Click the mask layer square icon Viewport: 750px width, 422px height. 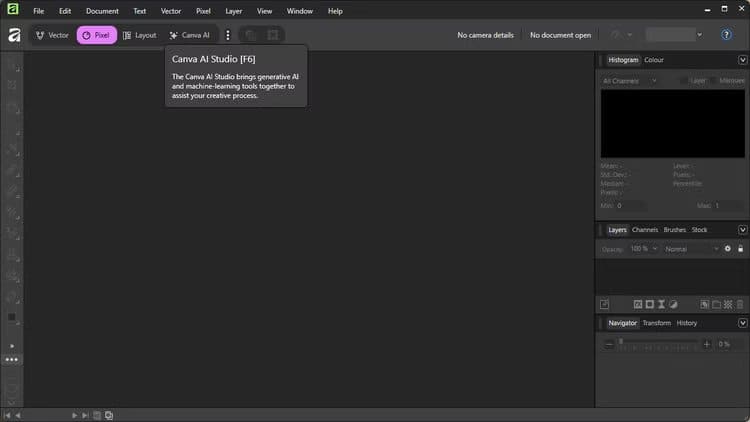(650, 304)
